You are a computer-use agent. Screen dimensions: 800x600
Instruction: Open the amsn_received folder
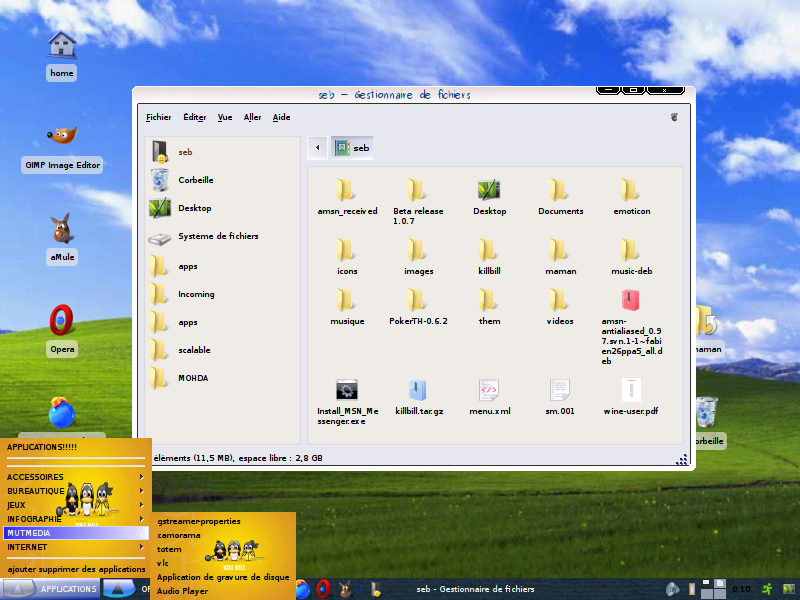(347, 197)
